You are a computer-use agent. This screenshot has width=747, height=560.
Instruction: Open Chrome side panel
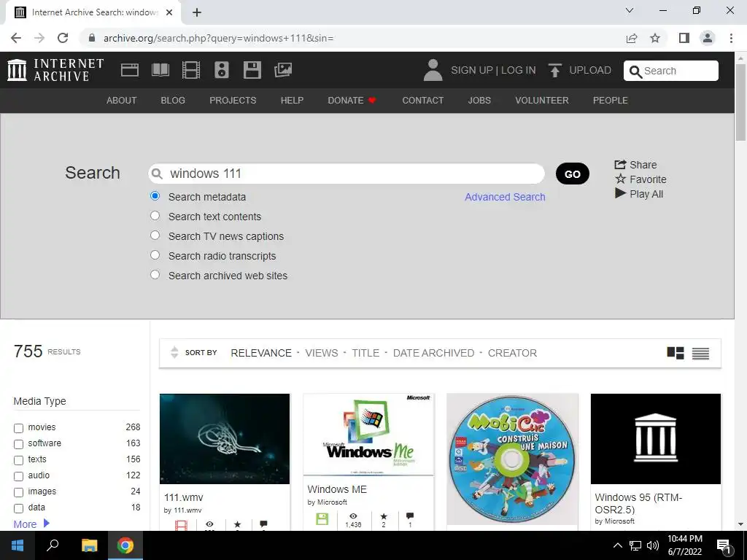pyautogui.click(x=684, y=38)
